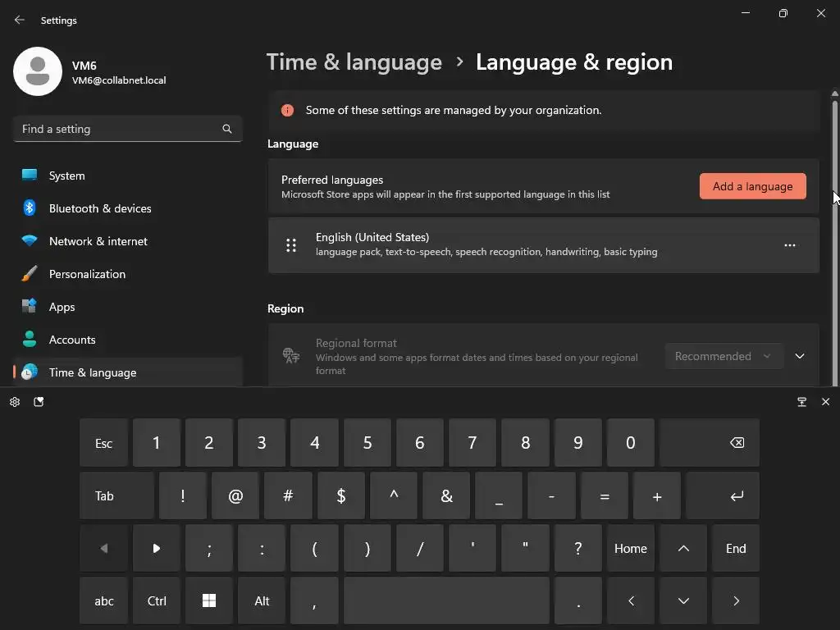Tap the left arrow navigation key
This screenshot has height=630, width=840.
631,601
